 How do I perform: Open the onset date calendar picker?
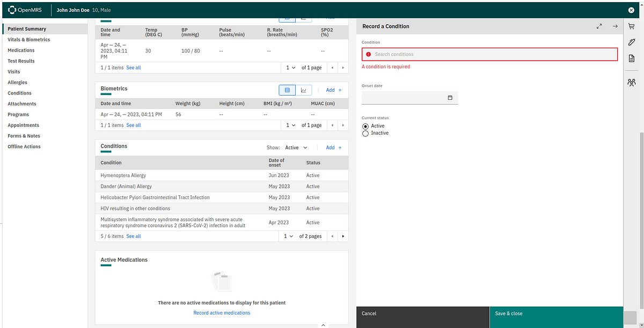coord(450,98)
